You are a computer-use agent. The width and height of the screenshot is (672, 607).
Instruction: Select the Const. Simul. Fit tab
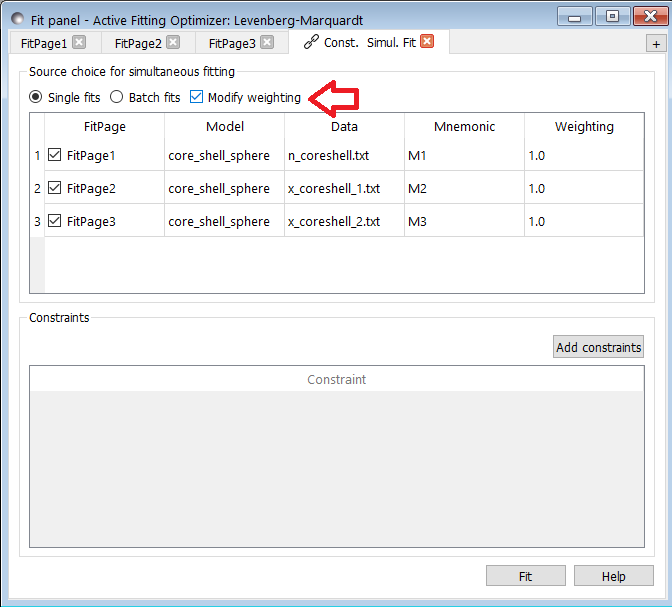[369, 42]
